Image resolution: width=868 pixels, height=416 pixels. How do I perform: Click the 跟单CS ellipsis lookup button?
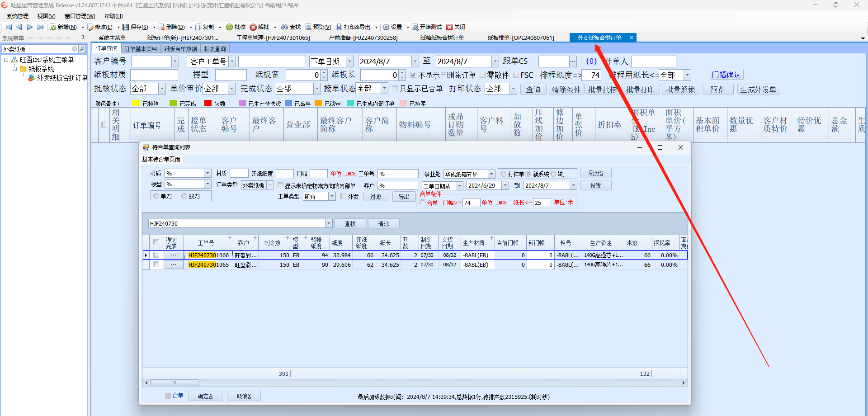[573, 61]
